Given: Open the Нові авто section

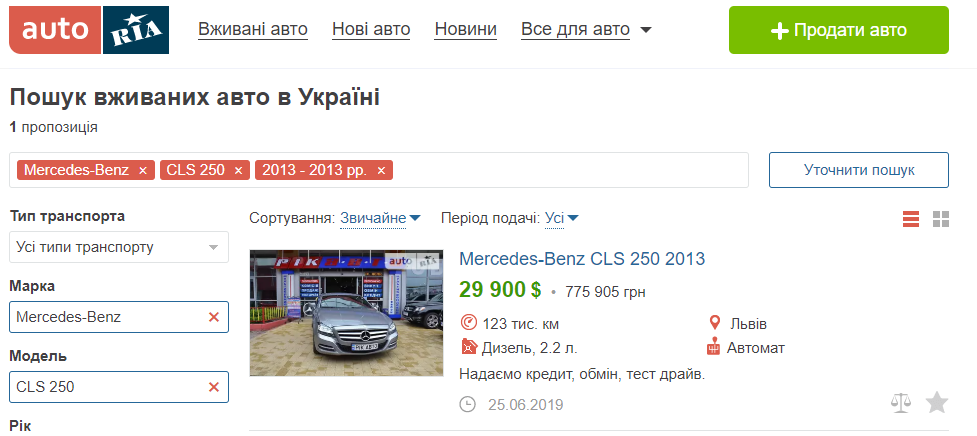Looking at the screenshot, I should [x=371, y=30].
